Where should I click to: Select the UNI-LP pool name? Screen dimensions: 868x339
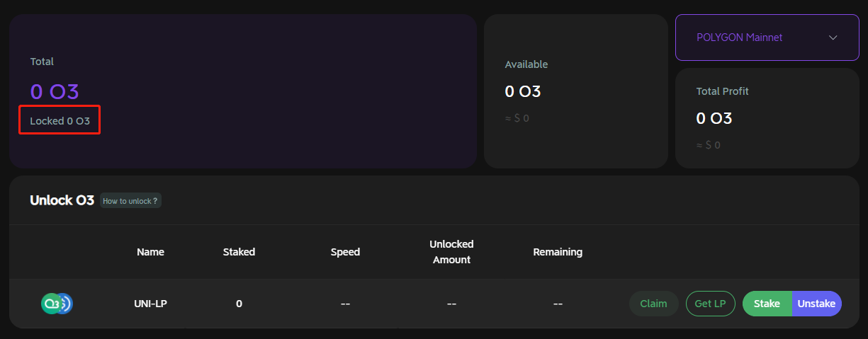tap(151, 304)
